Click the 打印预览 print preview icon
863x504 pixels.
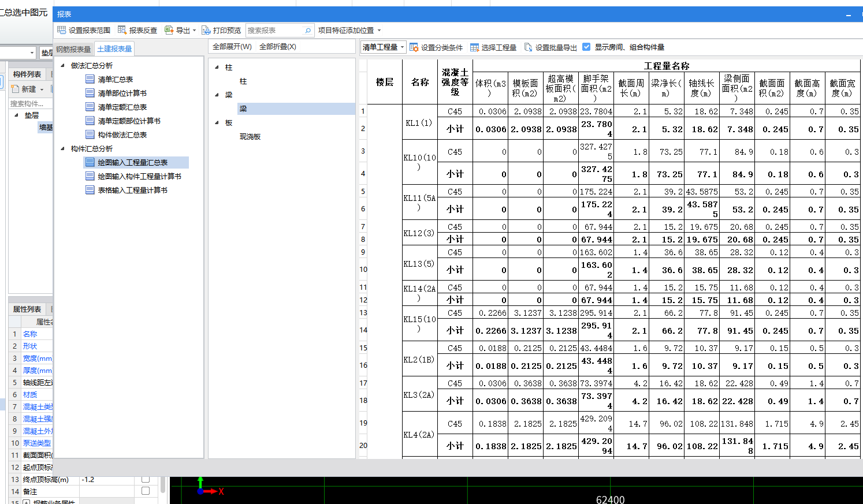tap(206, 30)
